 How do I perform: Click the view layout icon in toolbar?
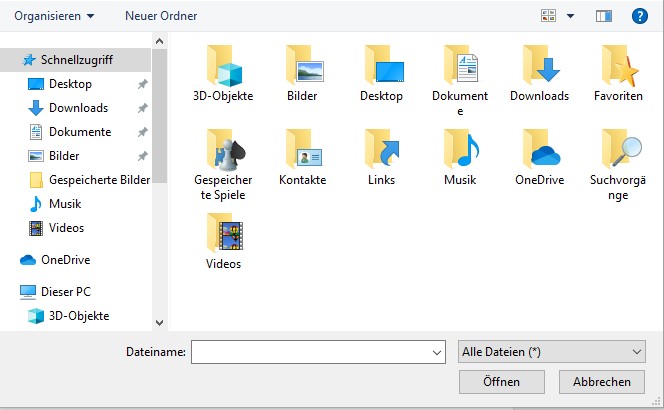tap(548, 16)
